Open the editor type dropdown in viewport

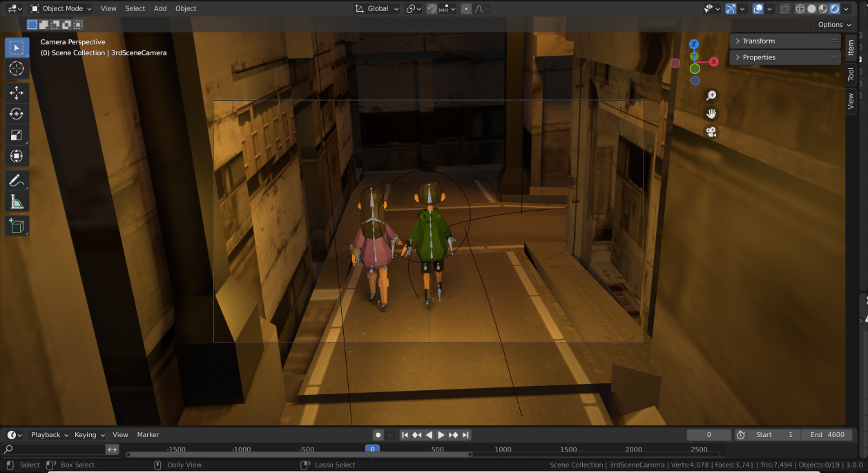click(x=15, y=9)
